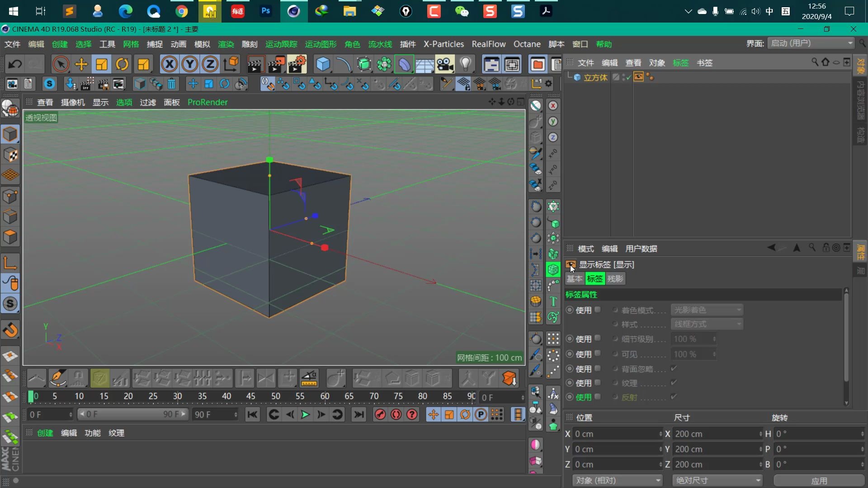Open the 光影着色 shading mode dropdown
Screen dimensions: 868x488
[707, 310]
